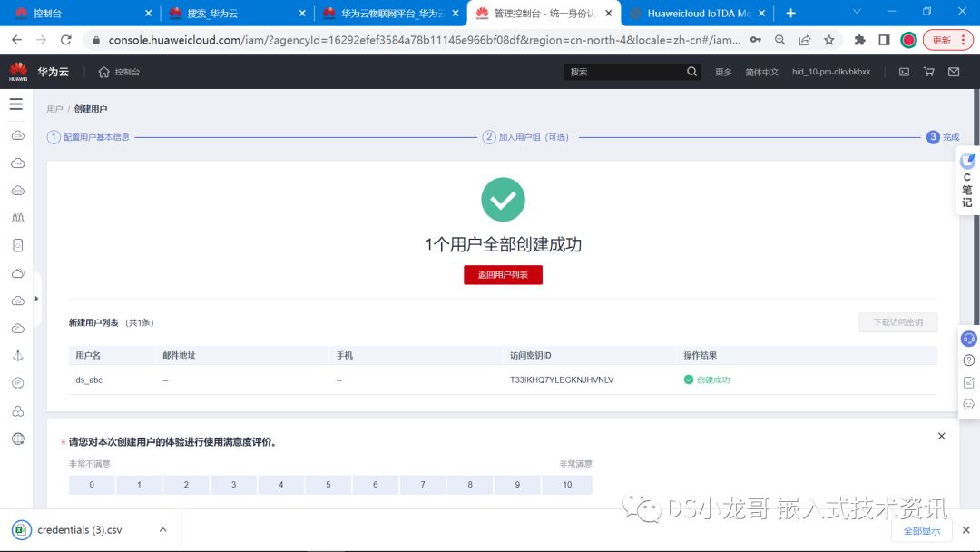Expand the credentials (3).csv download chevron
Viewport: 980px width, 552px height.
coord(163,529)
